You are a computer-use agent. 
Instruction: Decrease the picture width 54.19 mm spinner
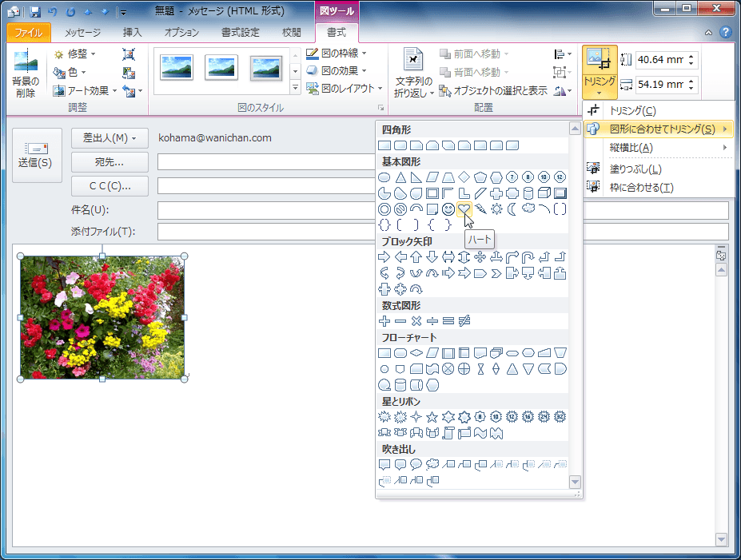coord(691,88)
